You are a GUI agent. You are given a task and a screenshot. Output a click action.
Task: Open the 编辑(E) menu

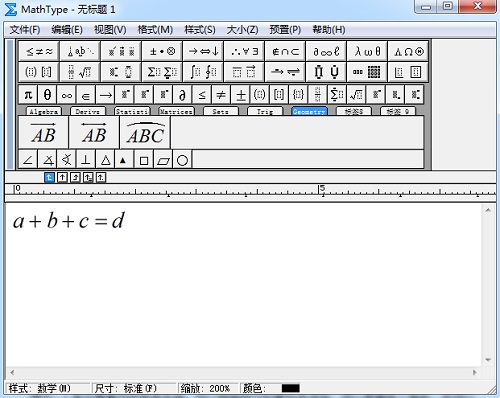tap(67, 30)
